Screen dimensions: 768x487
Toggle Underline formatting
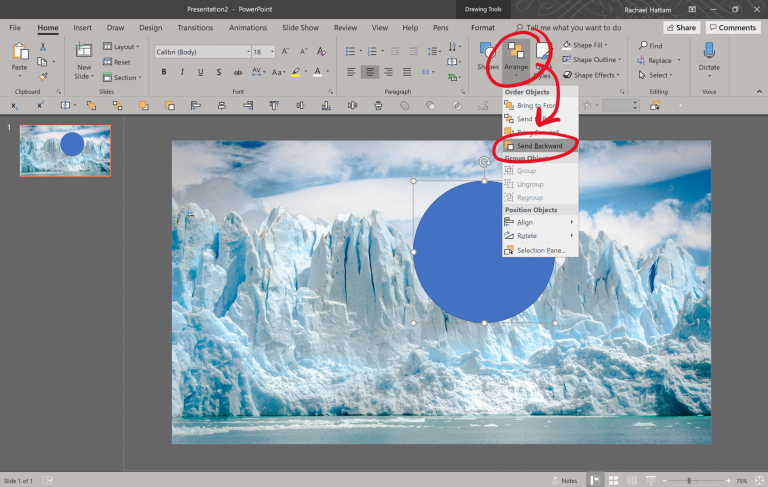click(201, 72)
